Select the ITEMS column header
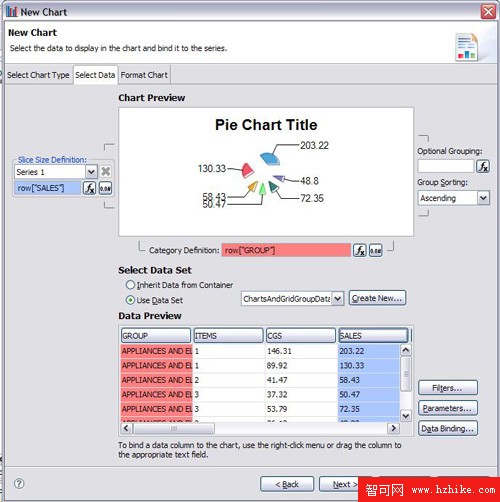The image size is (500, 502). coord(228,335)
